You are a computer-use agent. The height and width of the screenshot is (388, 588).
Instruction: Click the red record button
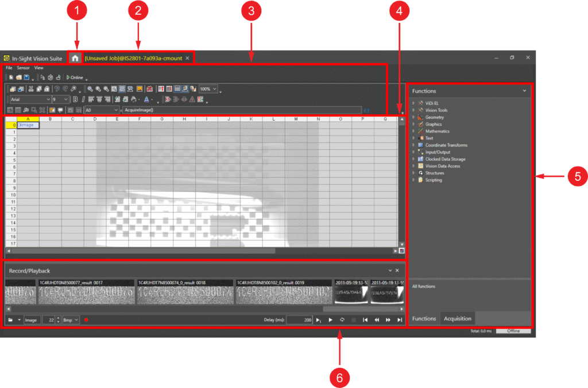pos(87,320)
